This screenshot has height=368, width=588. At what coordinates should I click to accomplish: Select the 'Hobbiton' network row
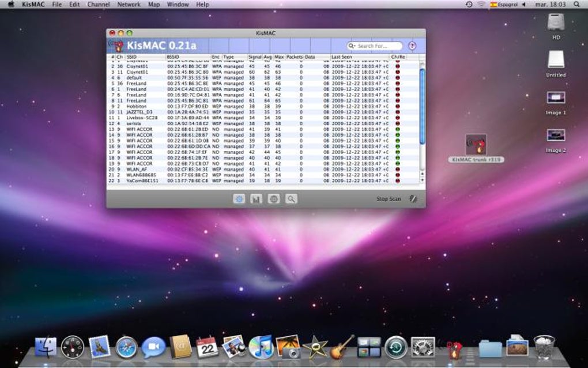[263, 106]
